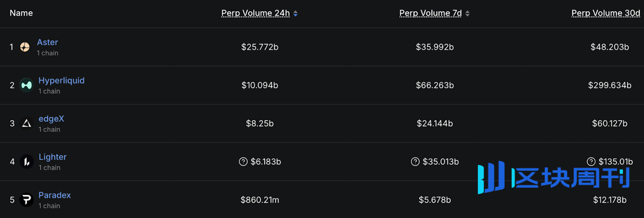The width and height of the screenshot is (644, 218).
Task: Click the question mark beside $6.183b
Action: coord(243,161)
